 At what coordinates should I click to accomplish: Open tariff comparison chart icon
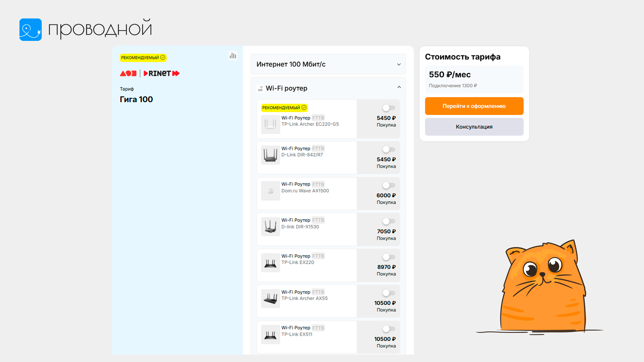pyautogui.click(x=233, y=56)
